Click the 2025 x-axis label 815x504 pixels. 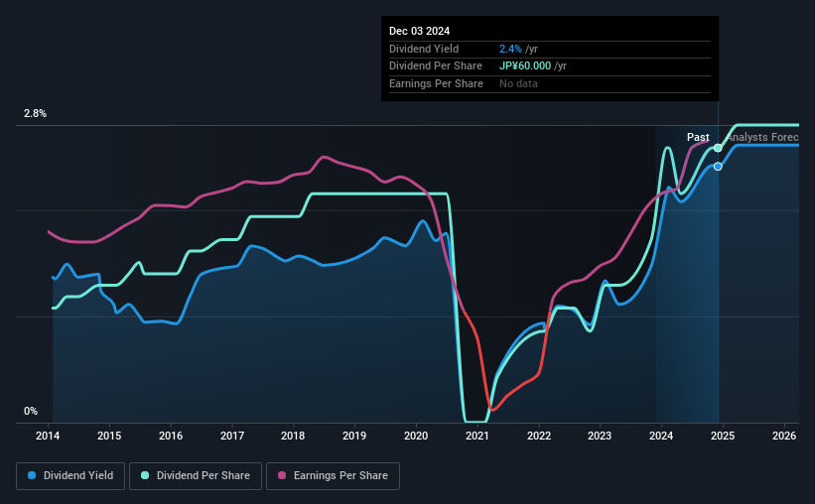click(723, 436)
